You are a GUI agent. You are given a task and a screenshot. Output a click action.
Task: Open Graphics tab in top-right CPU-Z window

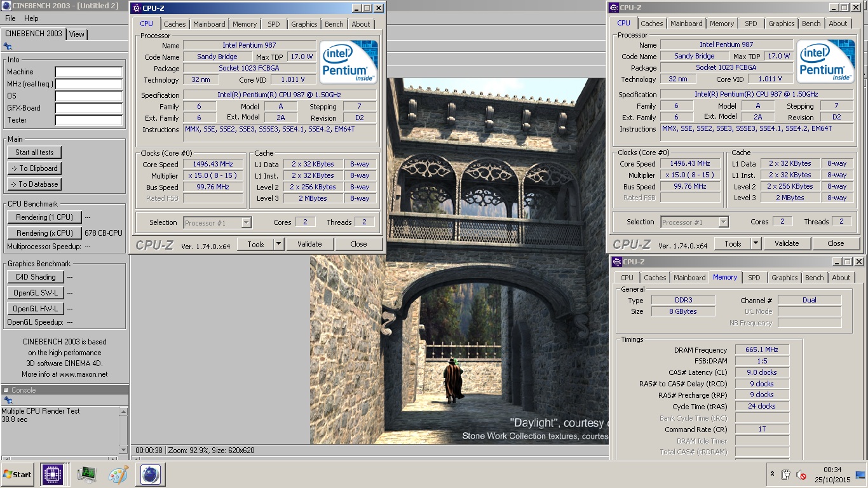pyautogui.click(x=782, y=24)
